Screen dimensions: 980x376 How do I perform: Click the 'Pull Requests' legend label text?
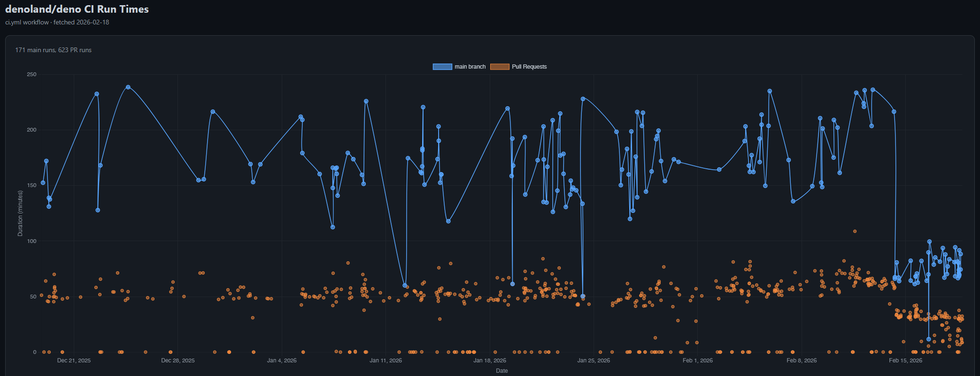pyautogui.click(x=529, y=67)
